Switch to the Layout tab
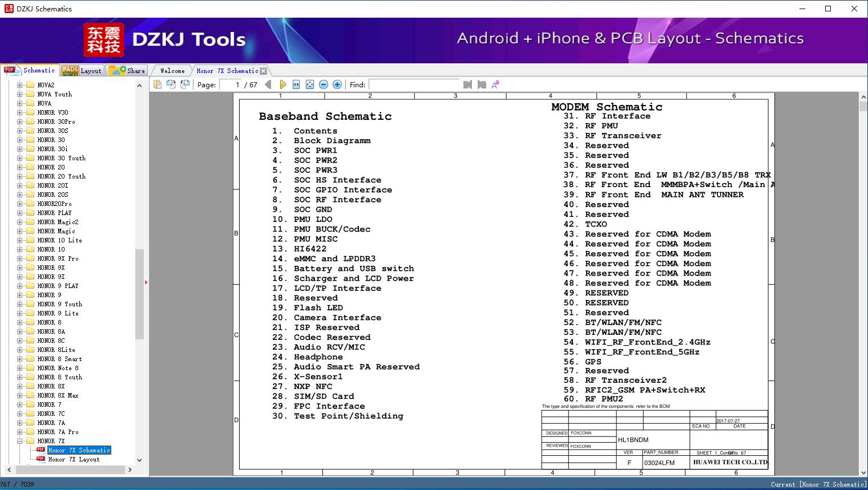This screenshot has height=490, width=868. tap(82, 71)
